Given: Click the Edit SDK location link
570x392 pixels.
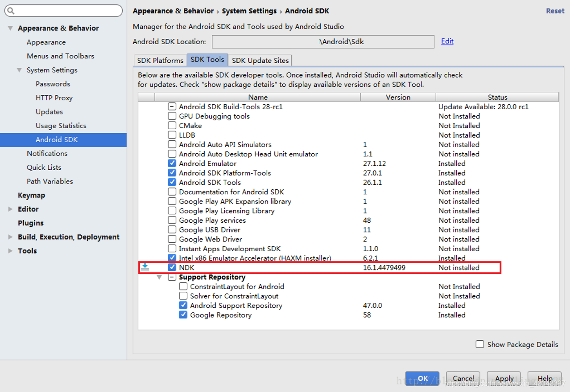Looking at the screenshot, I should pos(447,41).
